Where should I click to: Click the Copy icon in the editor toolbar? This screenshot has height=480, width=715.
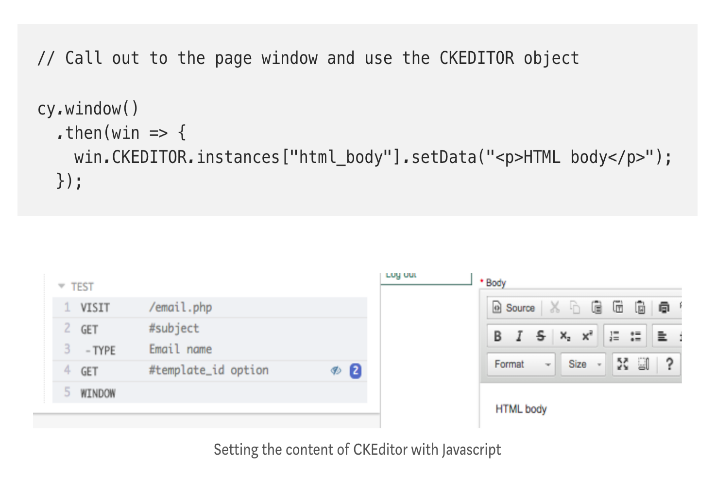574,308
